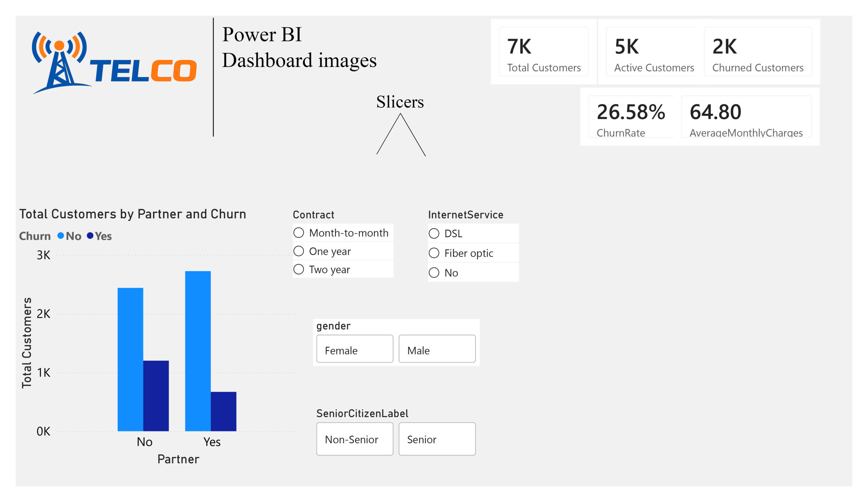Filter by Female gender button
868x502 pixels.
(354, 349)
